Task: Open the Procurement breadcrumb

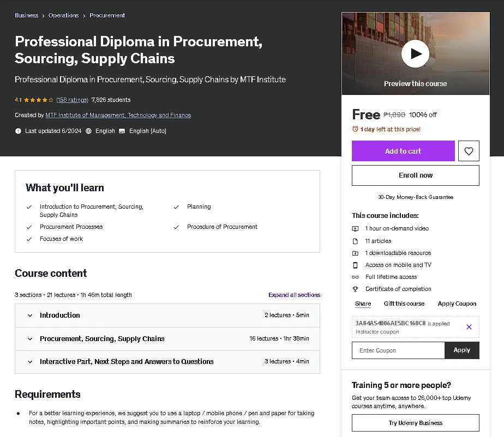Action: (x=107, y=15)
